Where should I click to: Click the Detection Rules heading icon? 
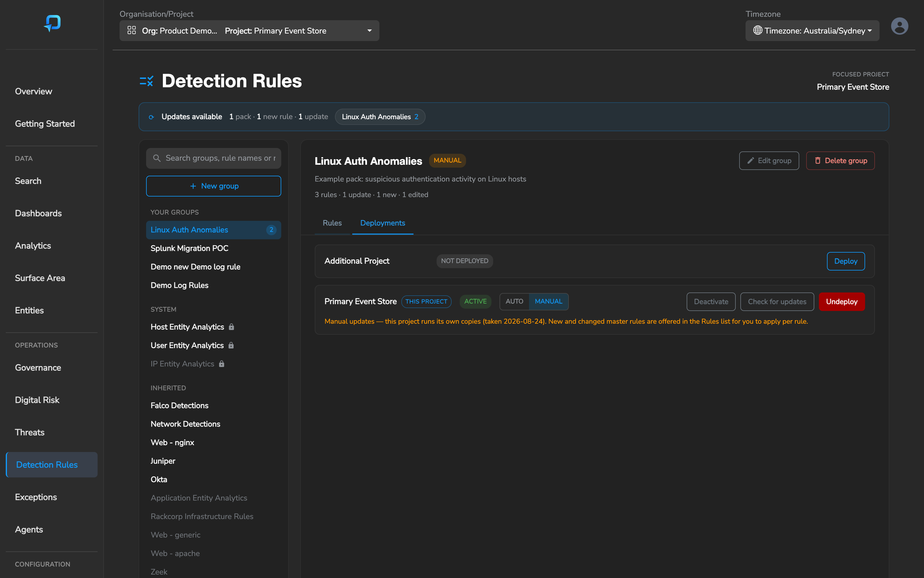[147, 81]
